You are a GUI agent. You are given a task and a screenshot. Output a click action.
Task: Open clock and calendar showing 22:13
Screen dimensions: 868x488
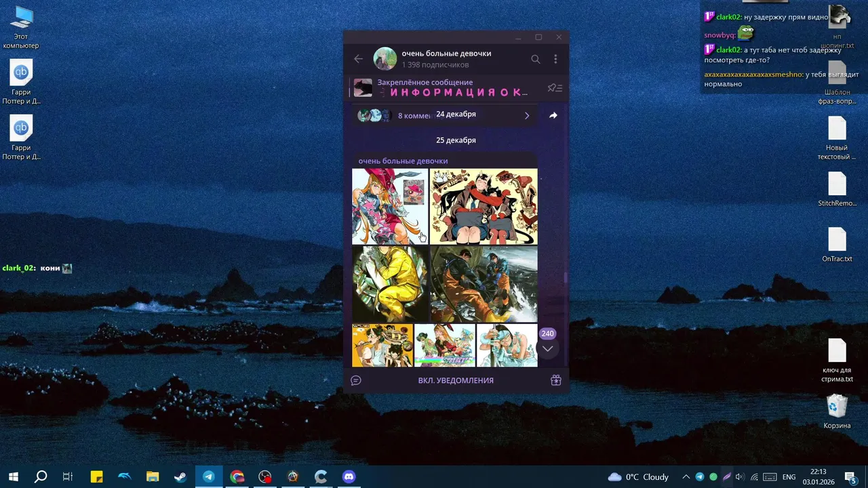click(x=818, y=476)
